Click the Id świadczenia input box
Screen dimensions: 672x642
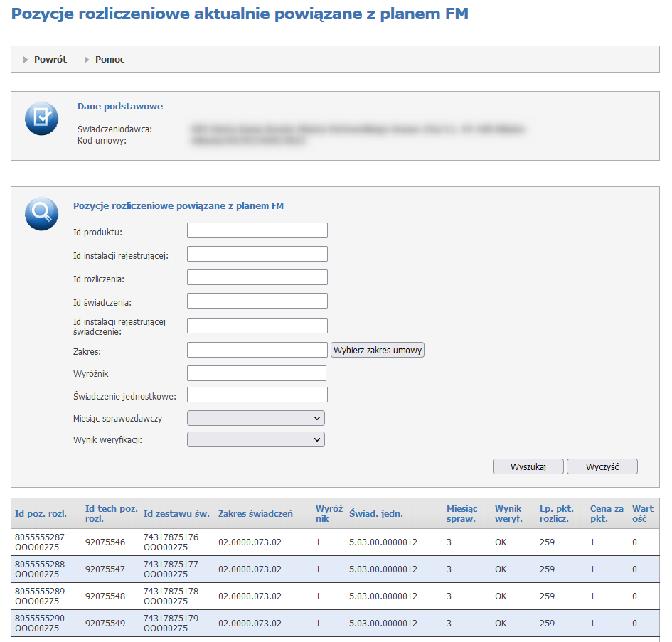click(x=257, y=301)
